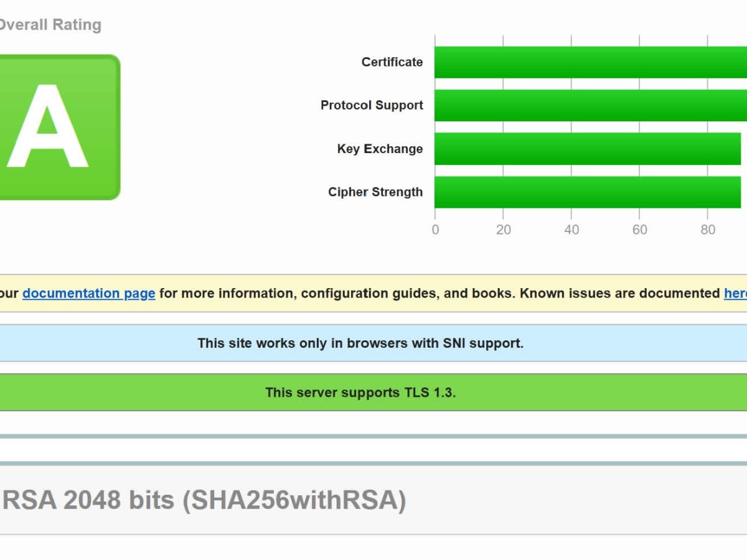Click the Overall Rating heading
This screenshot has height=560, width=747.
point(50,25)
